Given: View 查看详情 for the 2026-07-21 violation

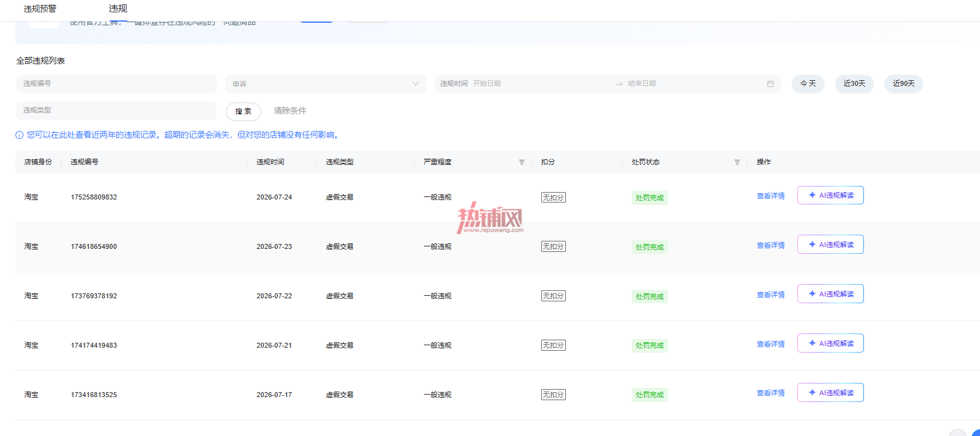Looking at the screenshot, I should (x=771, y=344).
